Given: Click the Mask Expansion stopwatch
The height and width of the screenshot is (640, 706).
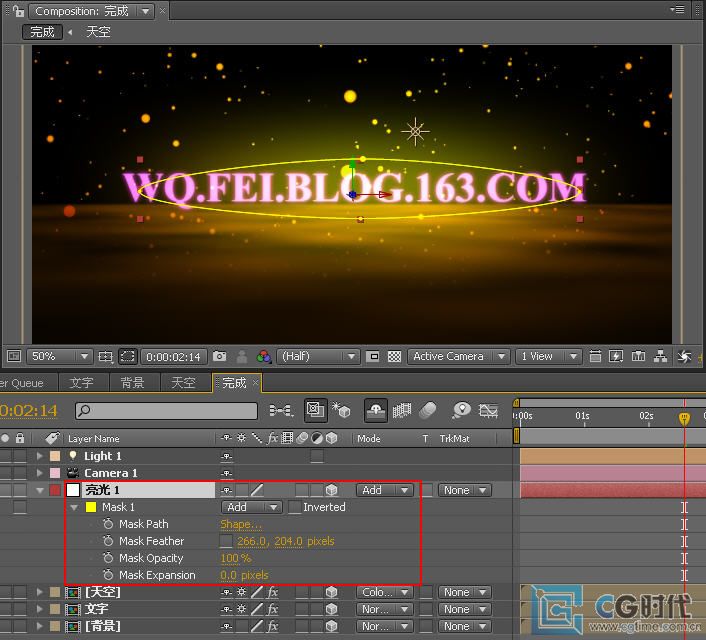Looking at the screenshot, I should 108,575.
